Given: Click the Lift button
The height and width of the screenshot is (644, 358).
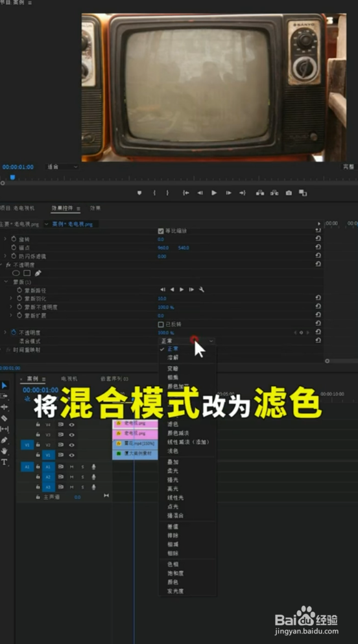Looking at the screenshot, I should (x=260, y=192).
